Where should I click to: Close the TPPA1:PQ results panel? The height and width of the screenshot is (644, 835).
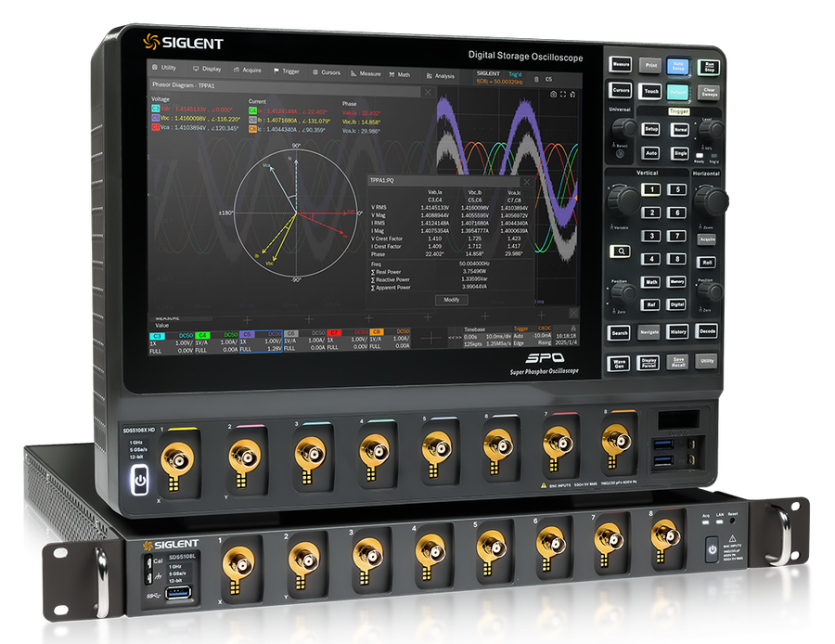click(x=526, y=182)
